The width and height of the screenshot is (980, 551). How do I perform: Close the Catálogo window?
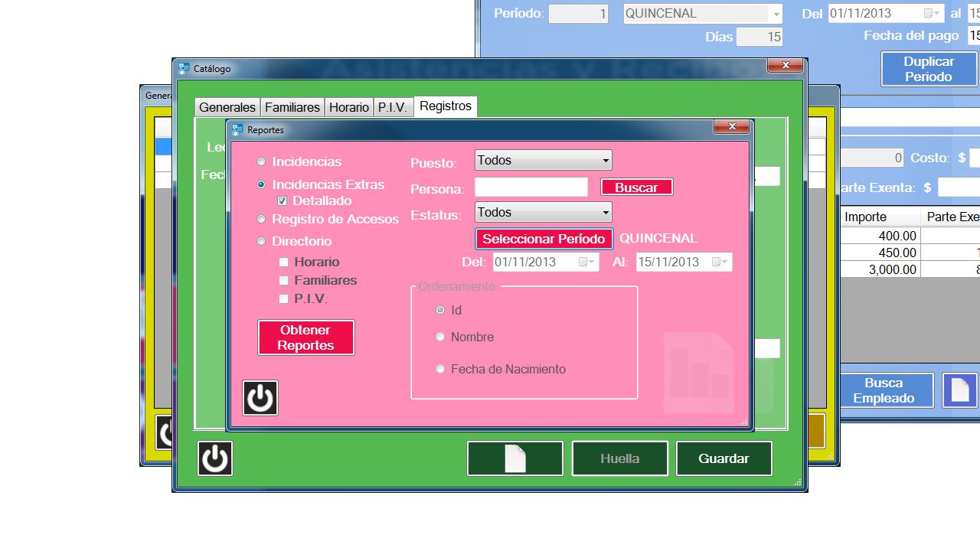pyautogui.click(x=785, y=65)
